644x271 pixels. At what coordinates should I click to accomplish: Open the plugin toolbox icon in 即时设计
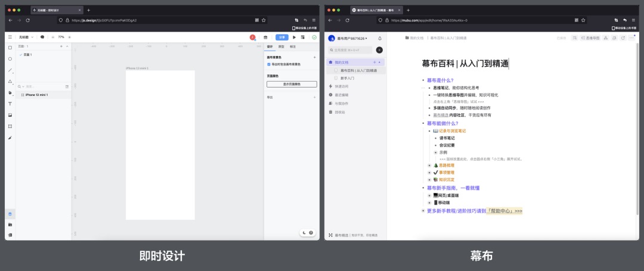point(265,38)
